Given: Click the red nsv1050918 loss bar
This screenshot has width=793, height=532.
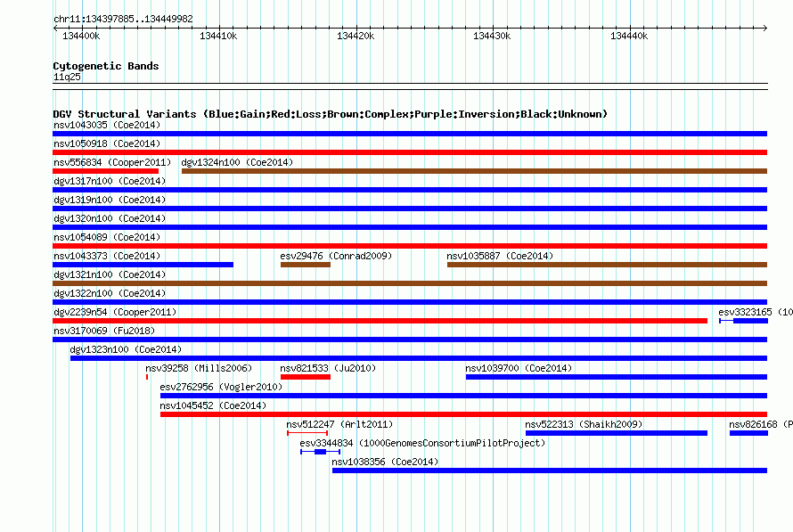Looking at the screenshot, I should 410,152.
